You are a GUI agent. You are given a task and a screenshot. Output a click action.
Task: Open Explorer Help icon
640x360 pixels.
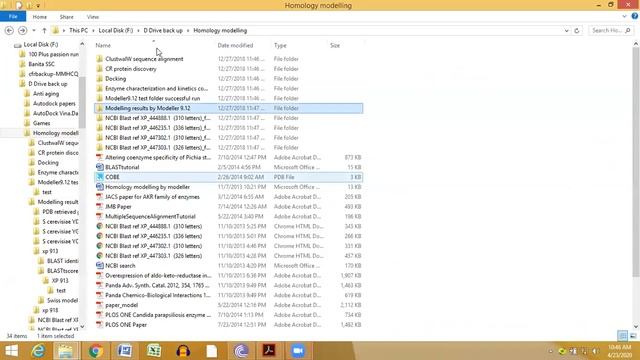pos(635,16)
